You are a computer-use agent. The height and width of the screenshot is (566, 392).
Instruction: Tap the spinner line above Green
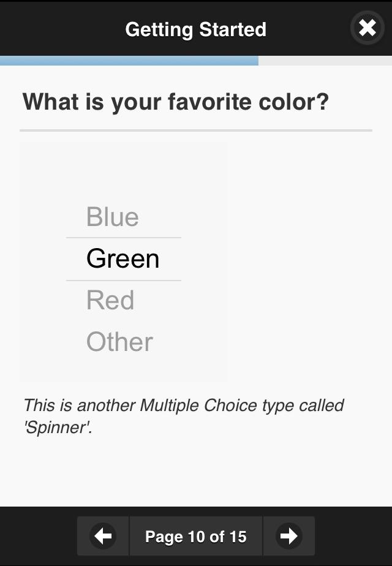click(x=124, y=238)
